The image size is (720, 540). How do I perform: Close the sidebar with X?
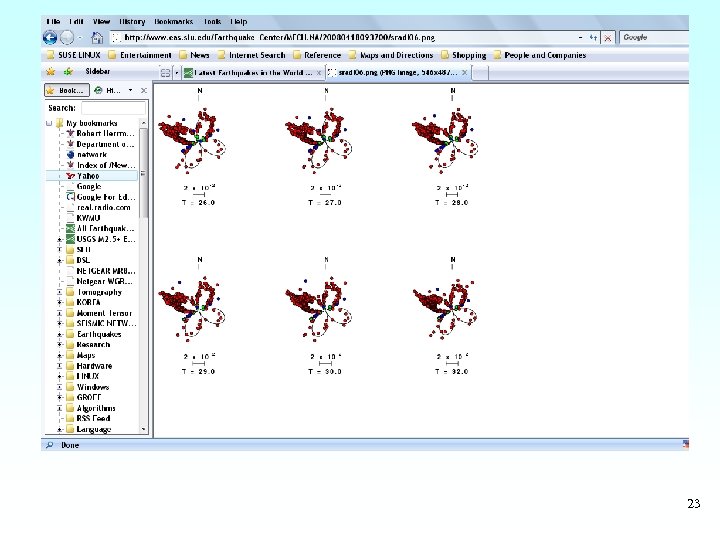point(144,90)
